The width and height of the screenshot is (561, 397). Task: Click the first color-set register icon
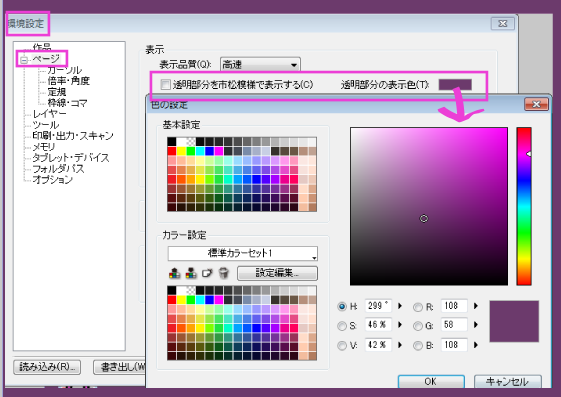tap(174, 273)
